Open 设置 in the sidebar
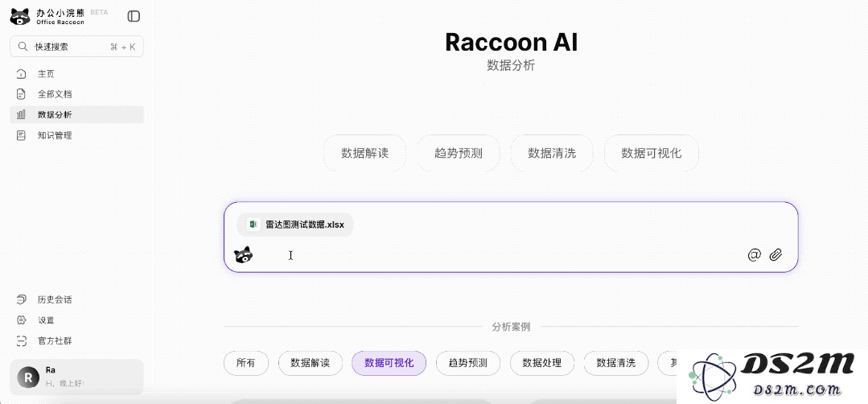The image size is (868, 404). [76, 319]
